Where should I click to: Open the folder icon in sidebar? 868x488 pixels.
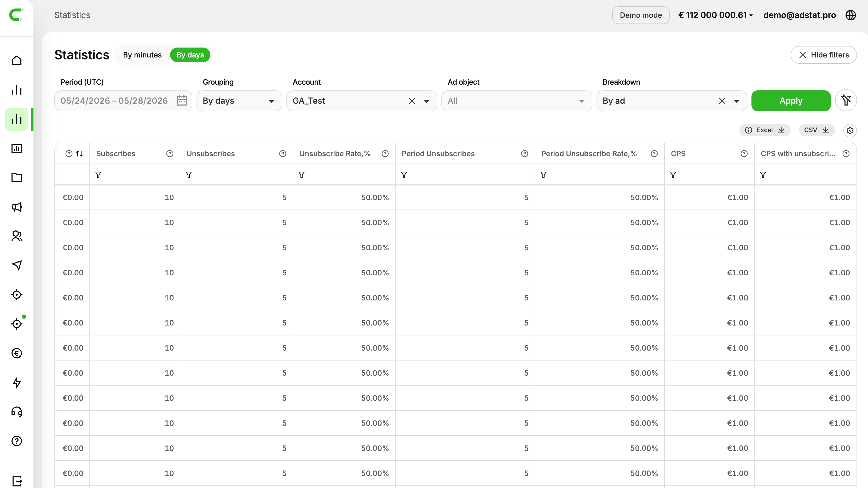click(16, 178)
